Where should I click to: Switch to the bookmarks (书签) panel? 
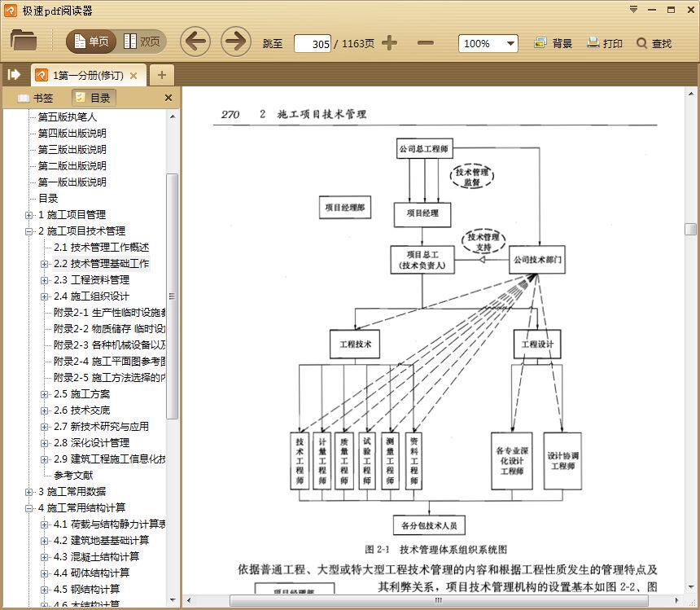36,98
